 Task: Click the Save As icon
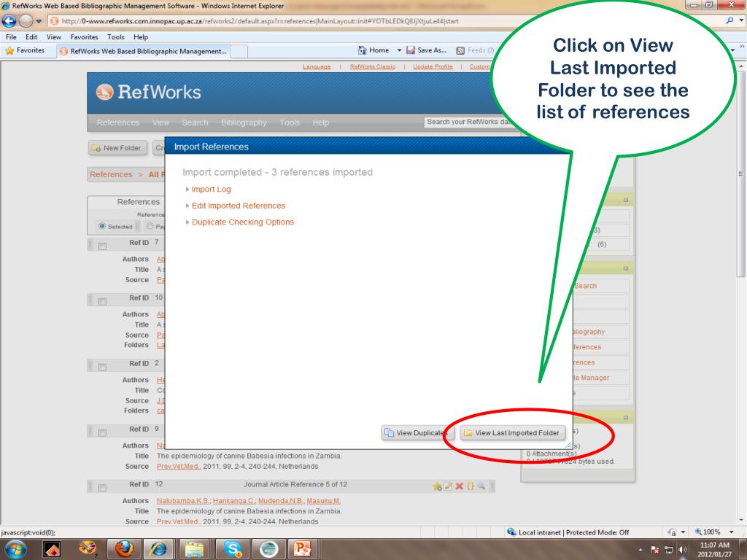pyautogui.click(x=411, y=50)
